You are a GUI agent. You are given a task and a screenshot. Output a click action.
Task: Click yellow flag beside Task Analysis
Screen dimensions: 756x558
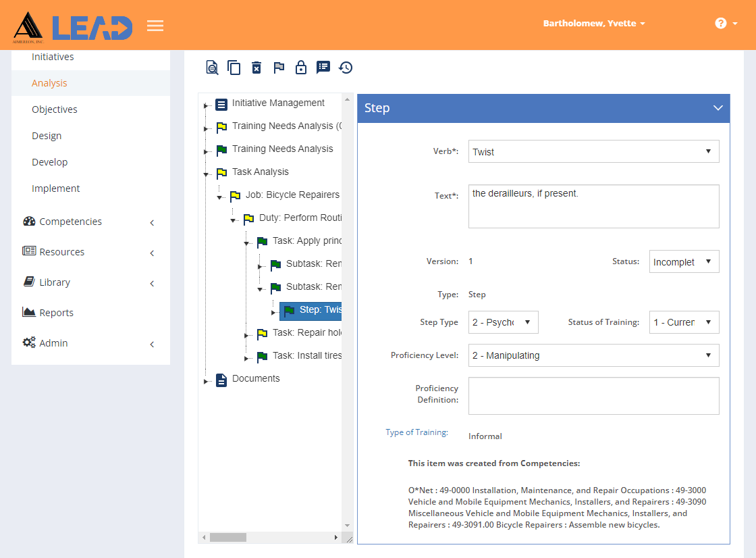(x=222, y=173)
